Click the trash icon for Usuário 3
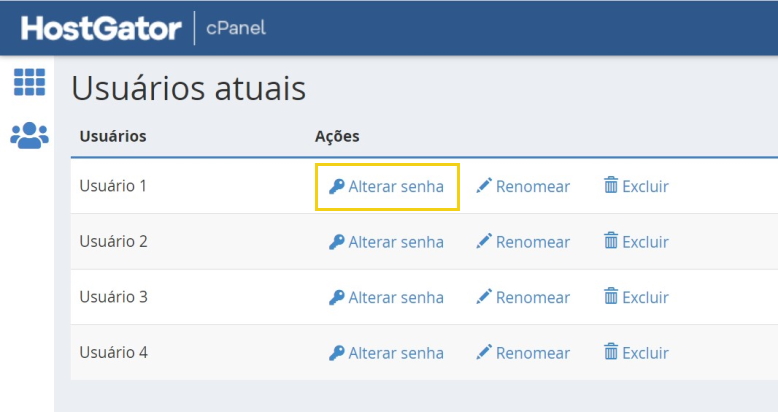Image resolution: width=778 pixels, height=412 pixels. point(611,296)
